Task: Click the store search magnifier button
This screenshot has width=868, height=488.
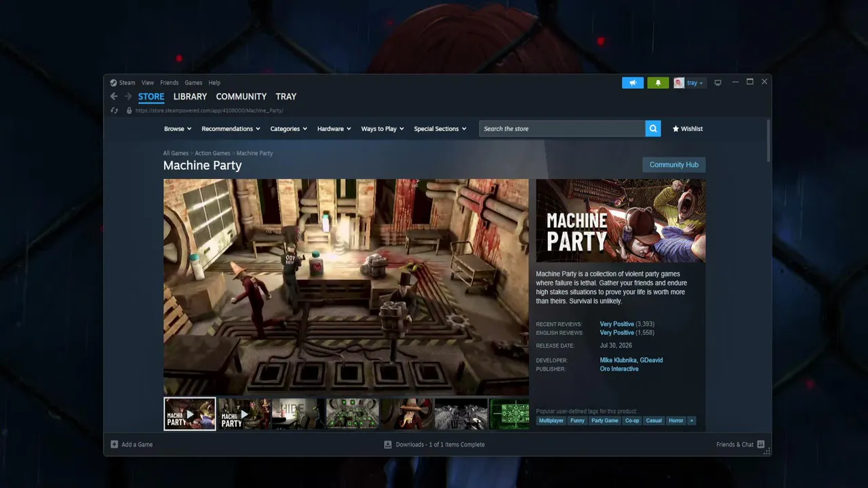Action: point(653,129)
